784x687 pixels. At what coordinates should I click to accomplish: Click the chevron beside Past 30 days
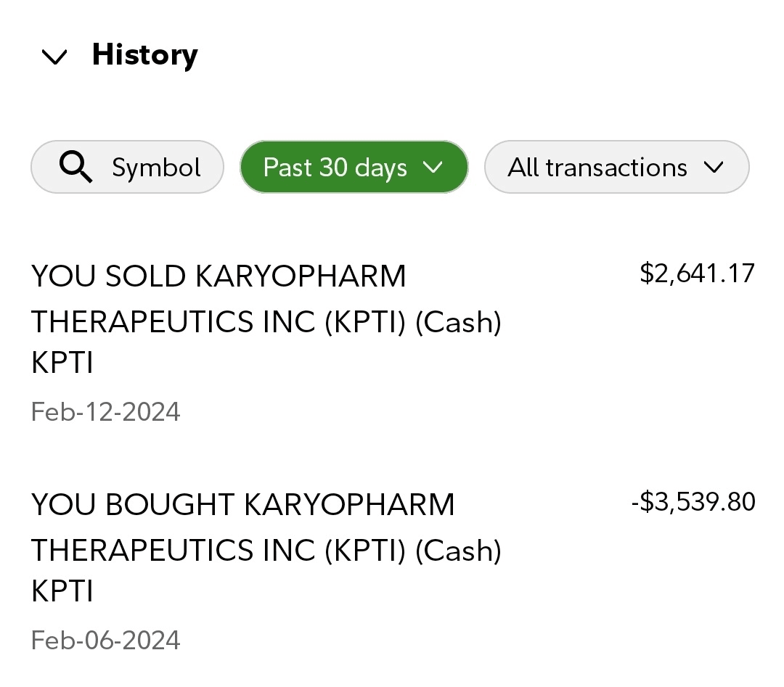[433, 168]
